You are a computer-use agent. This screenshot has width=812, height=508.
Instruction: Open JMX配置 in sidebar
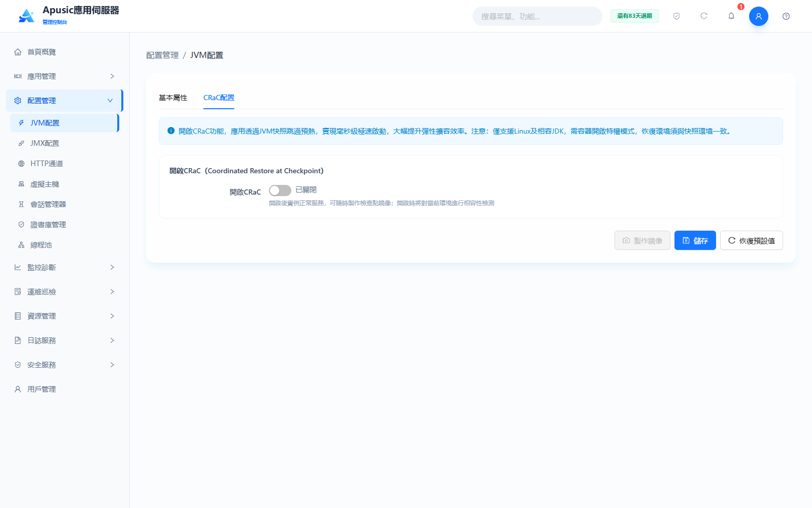[x=64, y=143]
